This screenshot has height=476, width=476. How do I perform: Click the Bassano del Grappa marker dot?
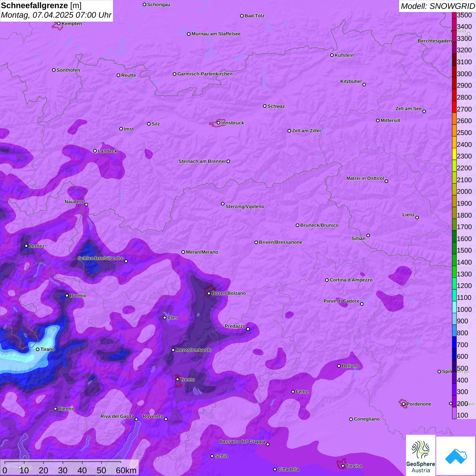click(268, 444)
